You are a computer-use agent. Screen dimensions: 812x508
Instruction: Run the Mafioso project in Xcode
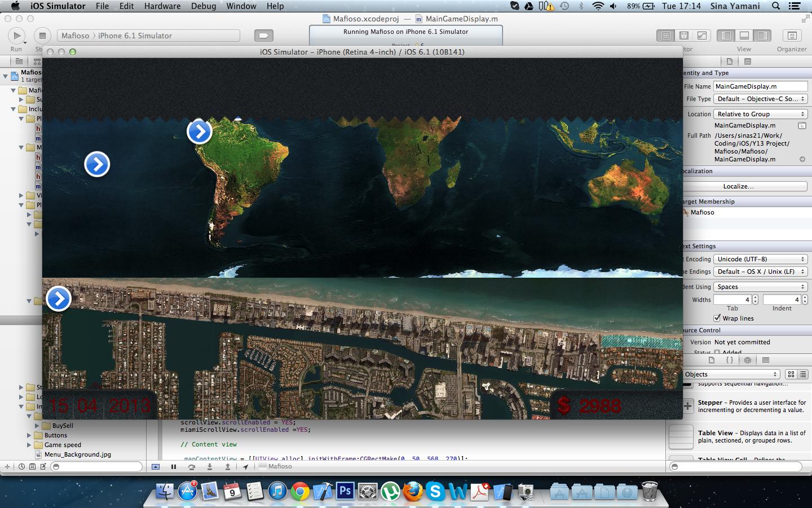(16, 36)
